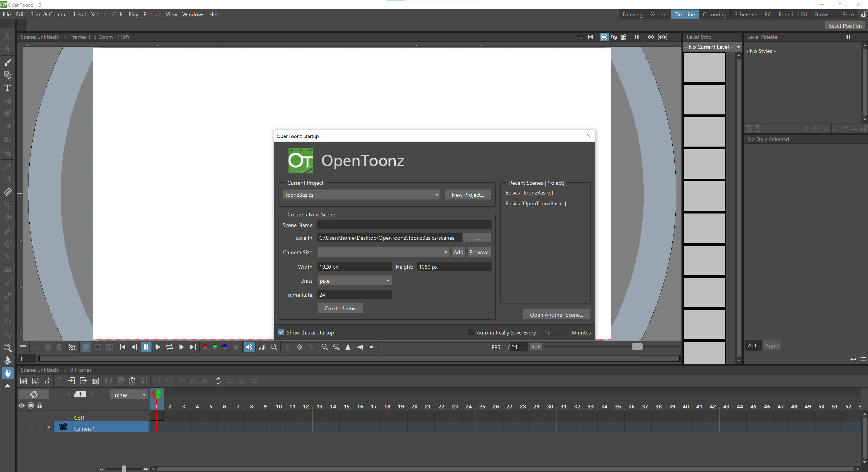Viewport: 868px width, 472px height.
Task: Enable Automatically Save Every checkbox
Action: 471,332
